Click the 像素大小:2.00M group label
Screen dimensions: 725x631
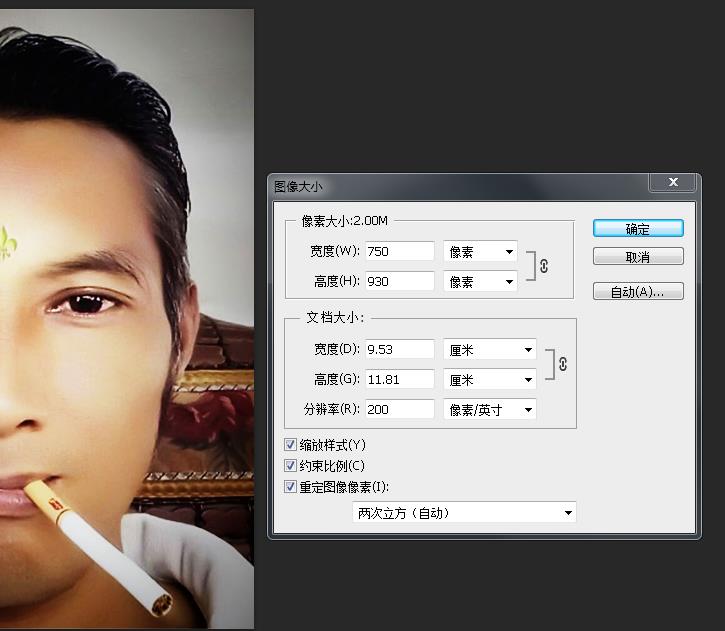coord(344,221)
